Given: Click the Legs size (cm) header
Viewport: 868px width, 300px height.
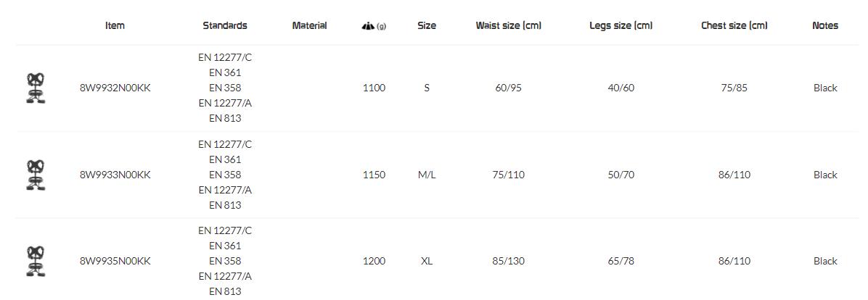Looking at the screenshot, I should coord(621,25).
